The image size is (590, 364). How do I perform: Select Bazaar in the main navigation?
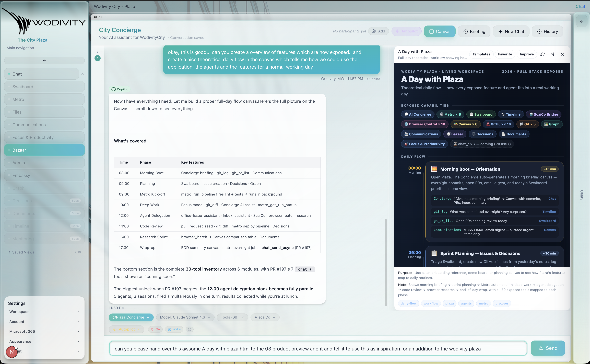tap(44, 150)
